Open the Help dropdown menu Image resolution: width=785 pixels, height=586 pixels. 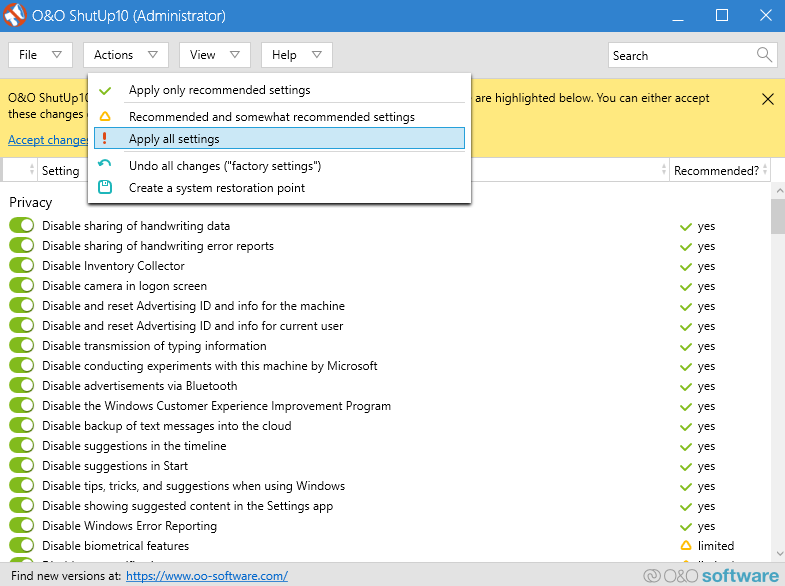tap(297, 55)
